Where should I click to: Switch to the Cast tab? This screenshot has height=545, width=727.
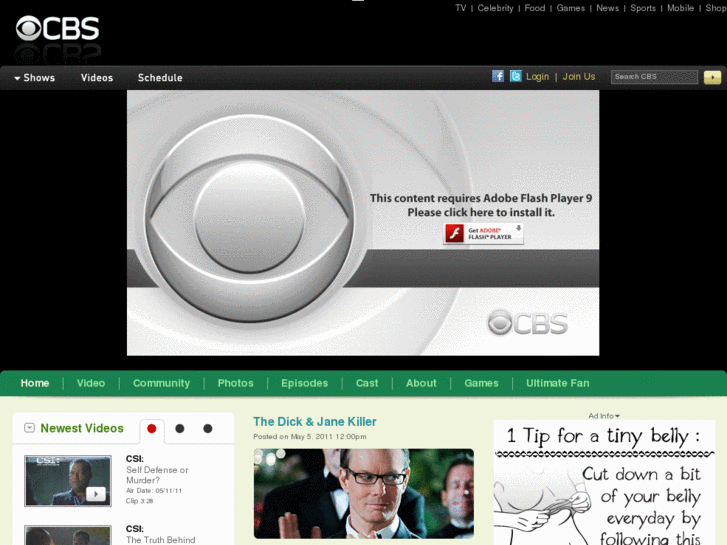(367, 383)
